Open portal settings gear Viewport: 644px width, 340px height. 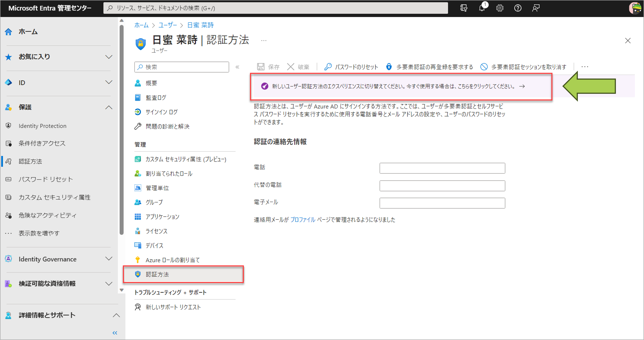(x=500, y=8)
